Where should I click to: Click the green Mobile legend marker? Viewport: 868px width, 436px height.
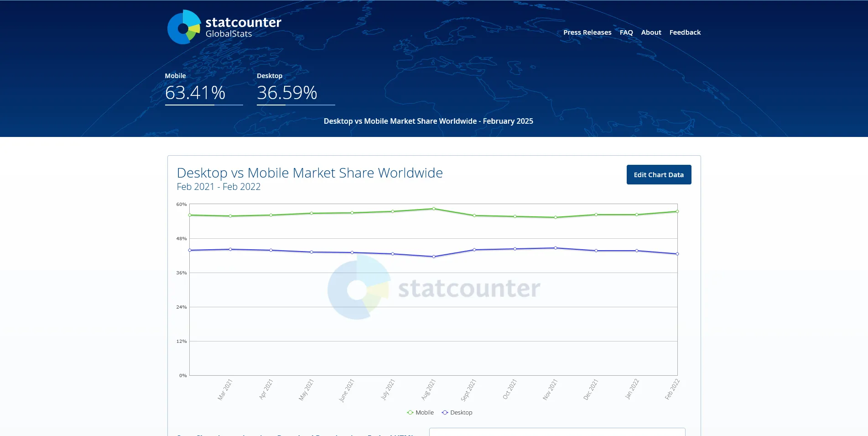tap(410, 412)
